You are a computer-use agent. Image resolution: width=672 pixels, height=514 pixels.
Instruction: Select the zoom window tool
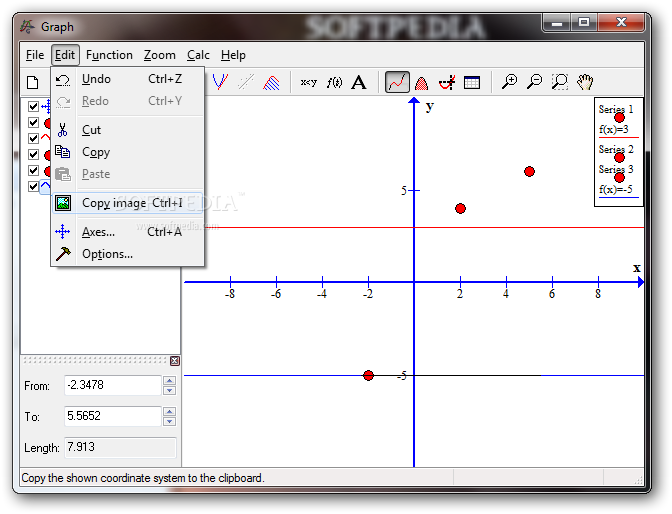(x=560, y=82)
